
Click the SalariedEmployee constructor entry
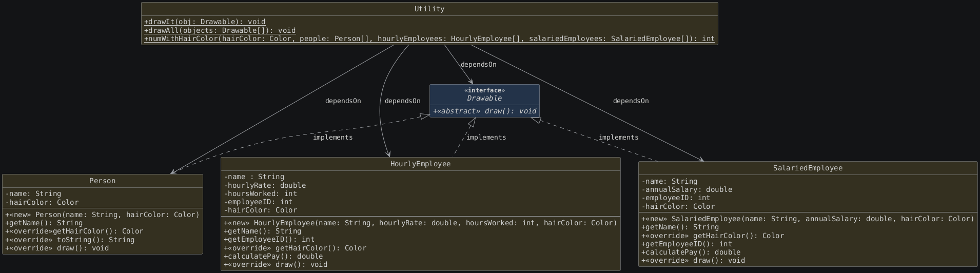point(808,219)
